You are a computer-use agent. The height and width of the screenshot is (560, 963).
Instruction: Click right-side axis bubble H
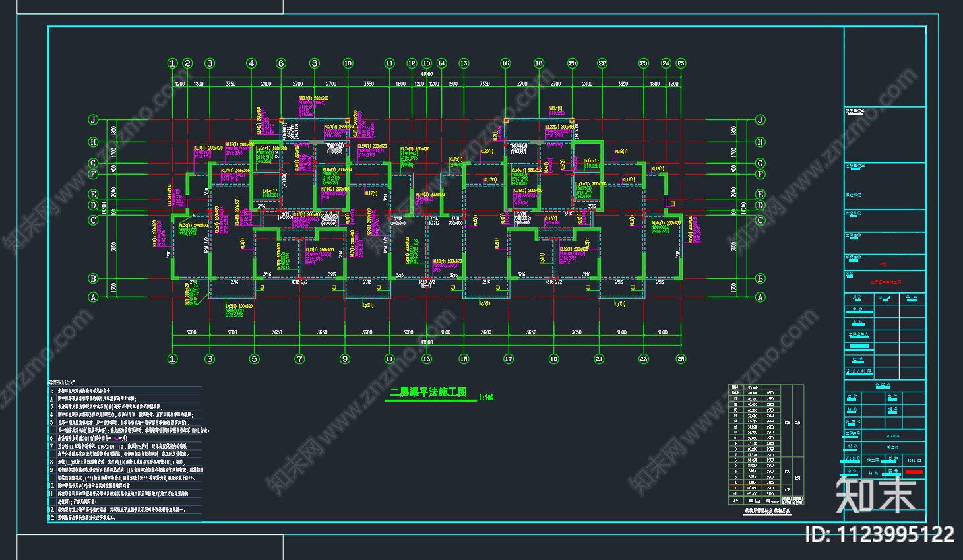[761, 142]
